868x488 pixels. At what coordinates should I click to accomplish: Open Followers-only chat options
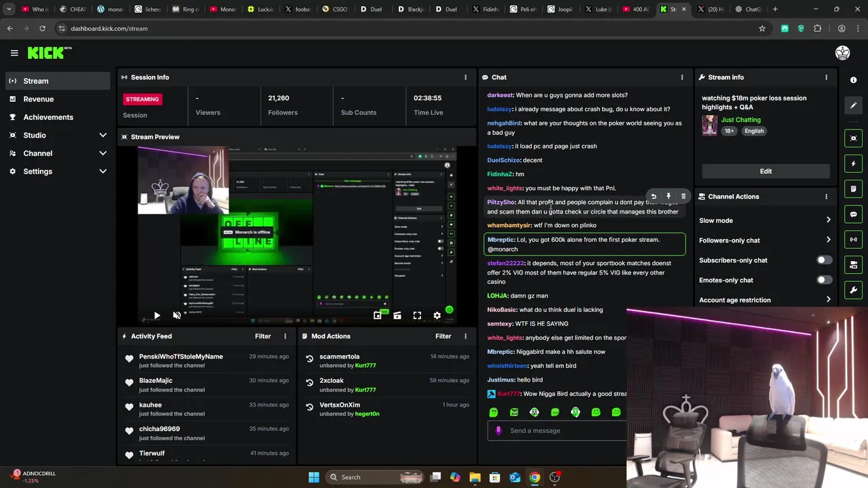(x=765, y=240)
